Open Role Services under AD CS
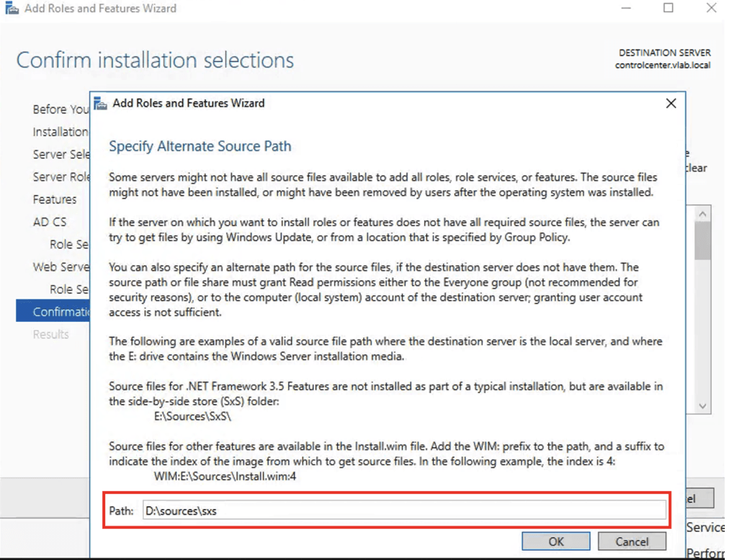The image size is (737, 560). click(69, 245)
